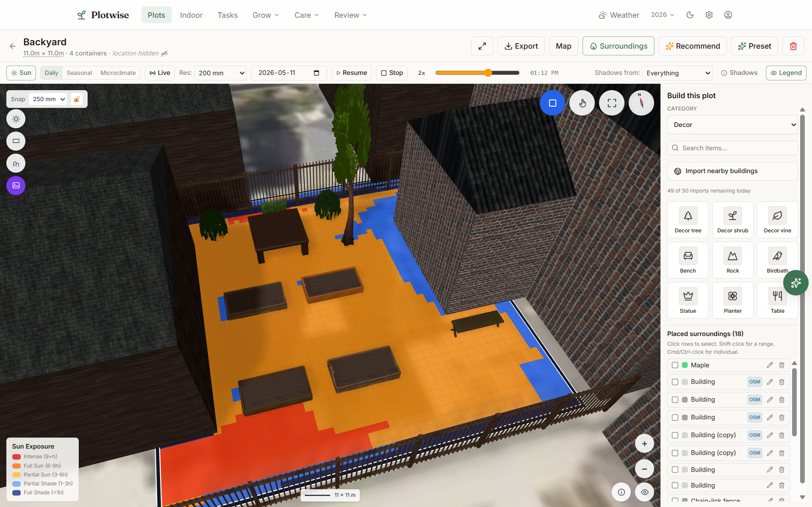Zoom out with the minus button

[x=644, y=469]
